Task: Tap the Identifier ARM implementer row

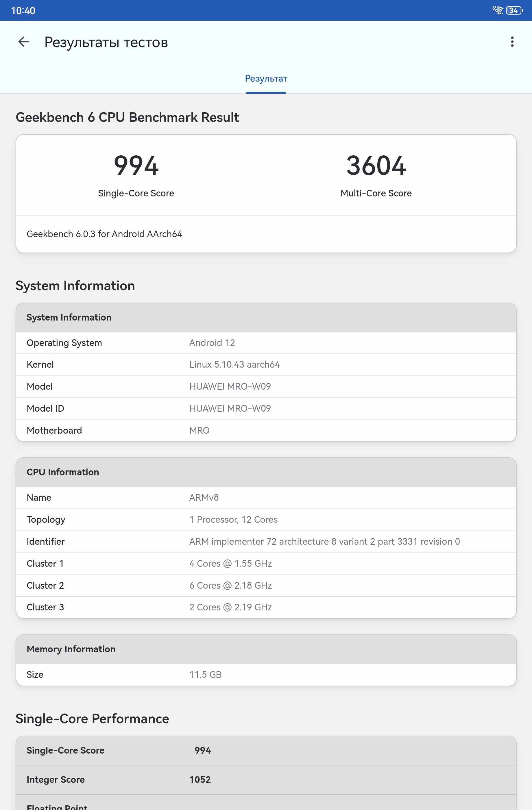Action: [266, 542]
